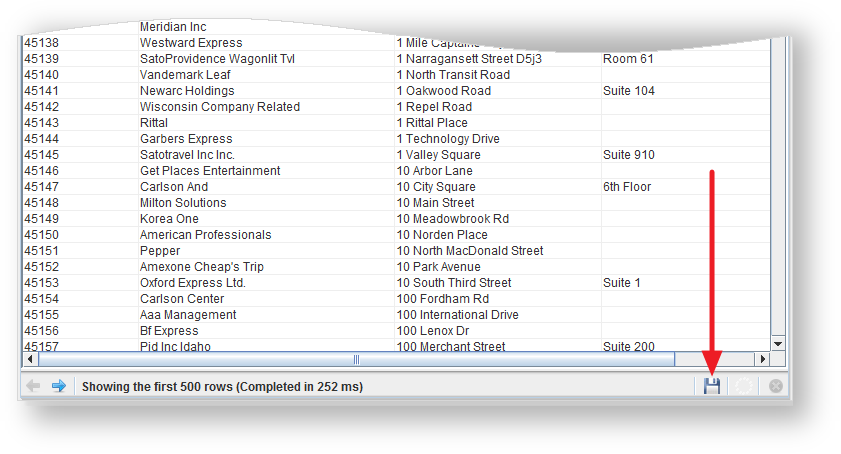The width and height of the screenshot is (841, 454).
Task: Select ID cell 45153
Action: (x=80, y=283)
